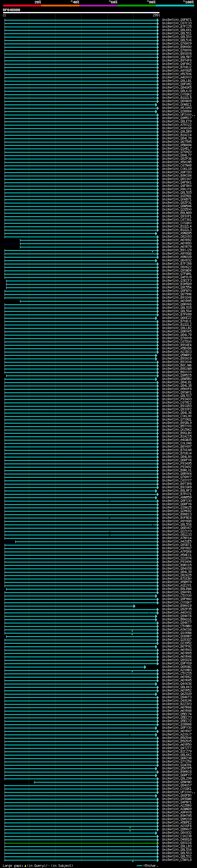Click hit label UniRef100_O49194
Viewport: 197px width, 868px height.
pyautogui.click(x=176, y=701)
